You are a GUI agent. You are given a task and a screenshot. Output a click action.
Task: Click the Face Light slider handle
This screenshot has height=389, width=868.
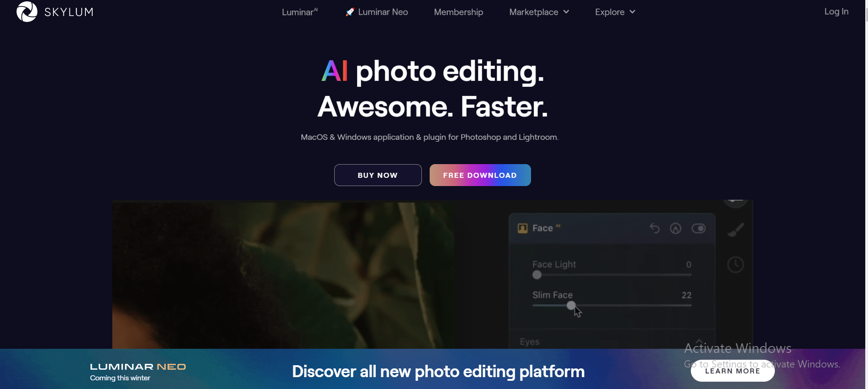click(x=537, y=275)
